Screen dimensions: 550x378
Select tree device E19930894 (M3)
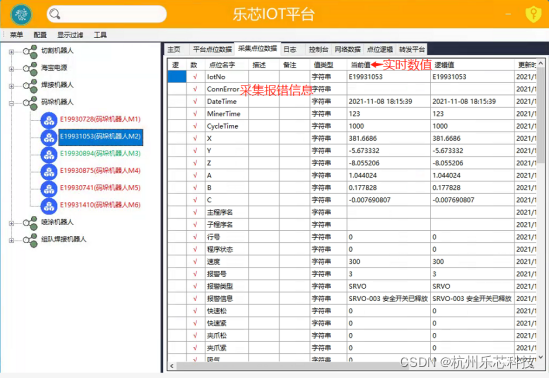100,154
